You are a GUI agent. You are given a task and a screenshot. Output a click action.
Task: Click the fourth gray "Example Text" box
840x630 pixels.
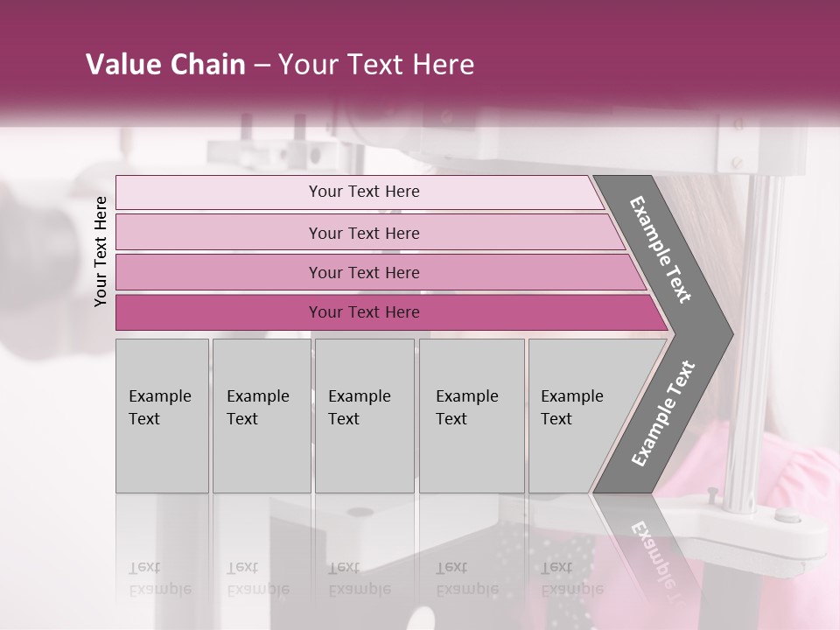coord(472,416)
